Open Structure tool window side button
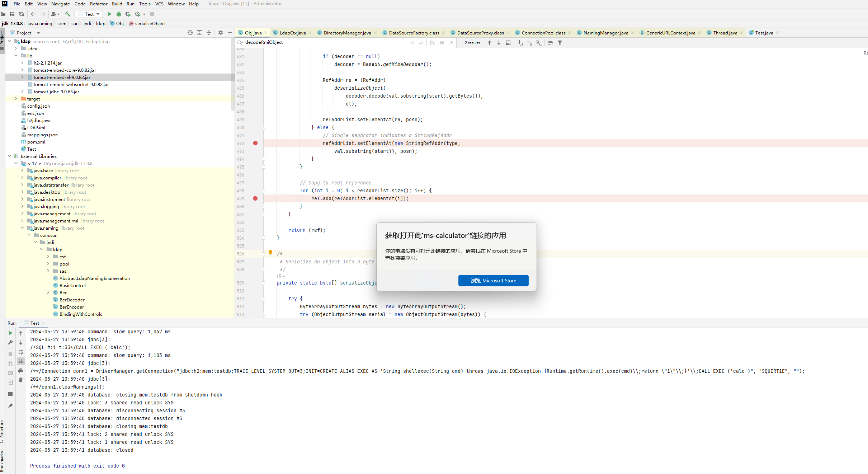Screen dimensions: 868x474 (x=2, y=432)
